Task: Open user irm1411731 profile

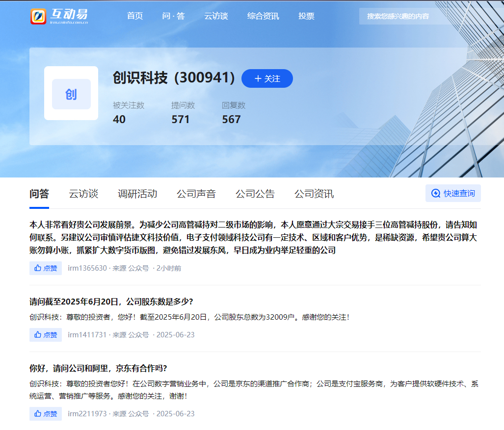Action: pyautogui.click(x=87, y=334)
